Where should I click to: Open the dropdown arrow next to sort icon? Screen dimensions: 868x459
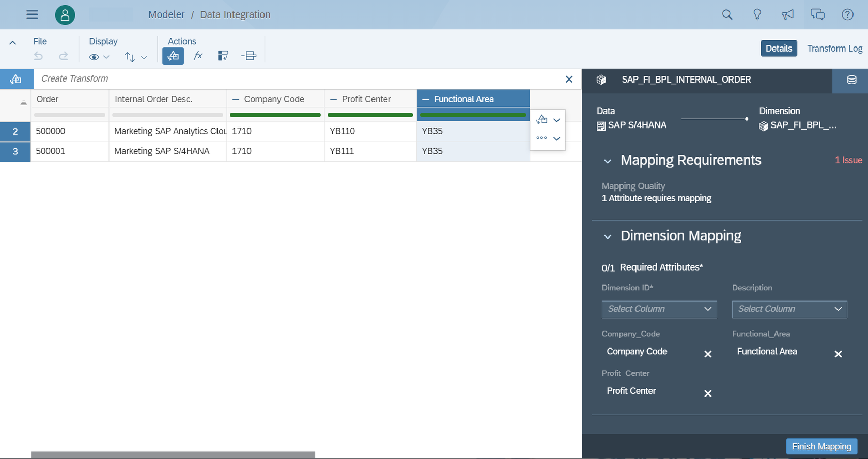click(x=144, y=57)
